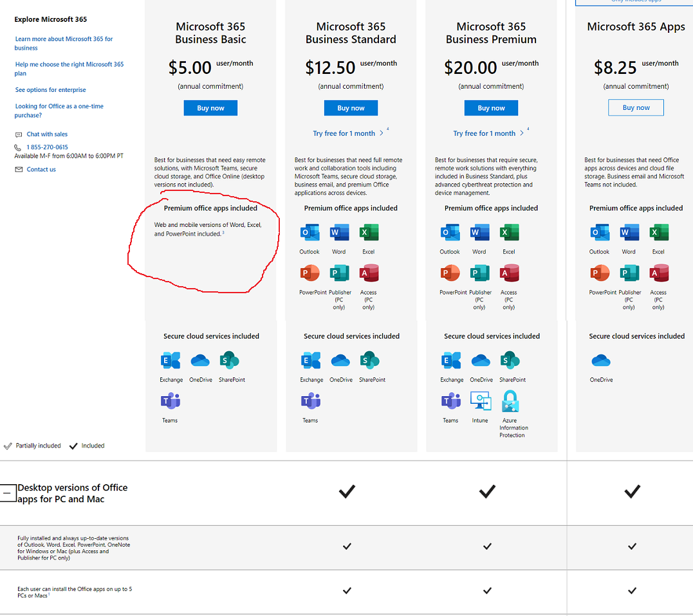Click Word icon in Microsoft 365 Apps column
693x616 pixels.
(629, 232)
